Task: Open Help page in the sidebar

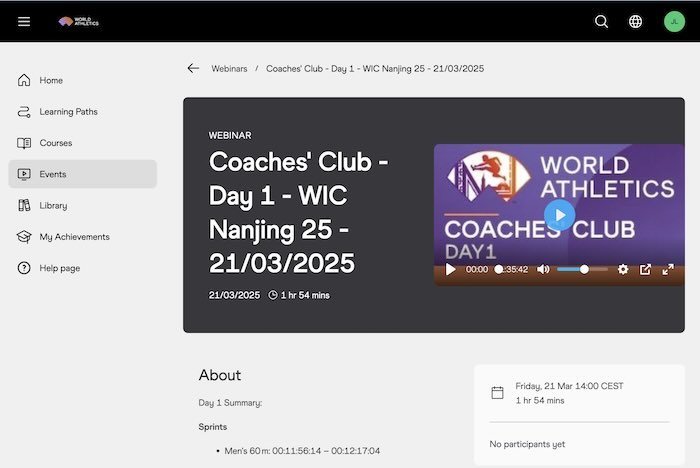Action: pyautogui.click(x=83, y=268)
